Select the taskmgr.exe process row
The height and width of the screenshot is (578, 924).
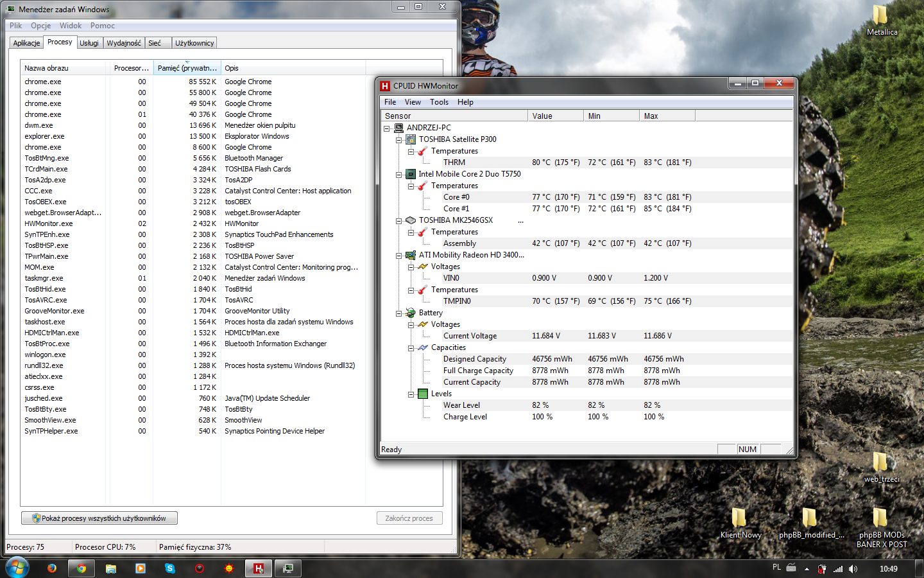tap(193, 278)
